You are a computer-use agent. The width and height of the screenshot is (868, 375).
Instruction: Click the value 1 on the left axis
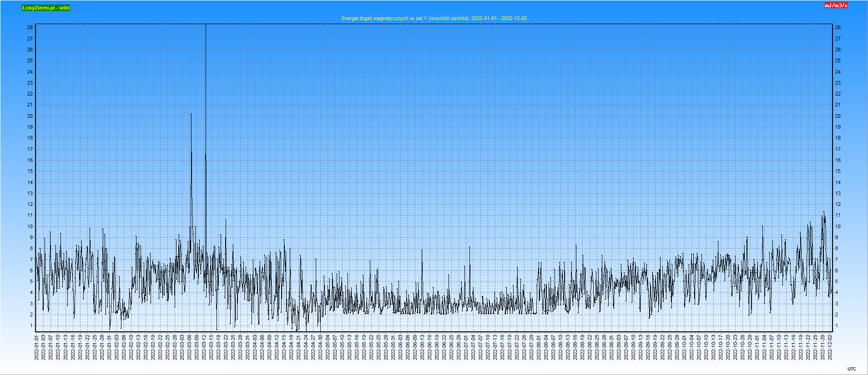31,325
